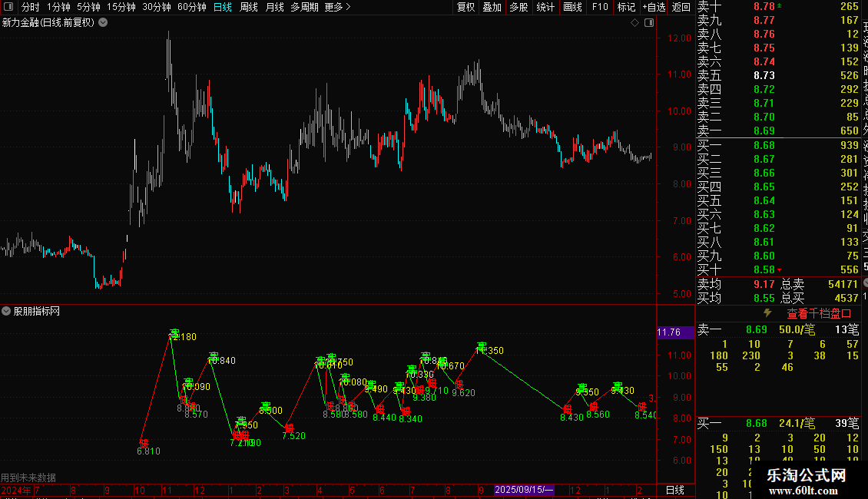Open the stock name dropdown arrow
868x499 pixels.
[103, 23]
